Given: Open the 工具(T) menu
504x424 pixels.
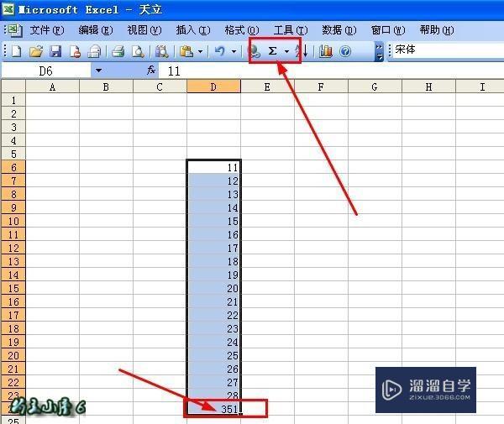Looking at the screenshot, I should pyautogui.click(x=291, y=30).
